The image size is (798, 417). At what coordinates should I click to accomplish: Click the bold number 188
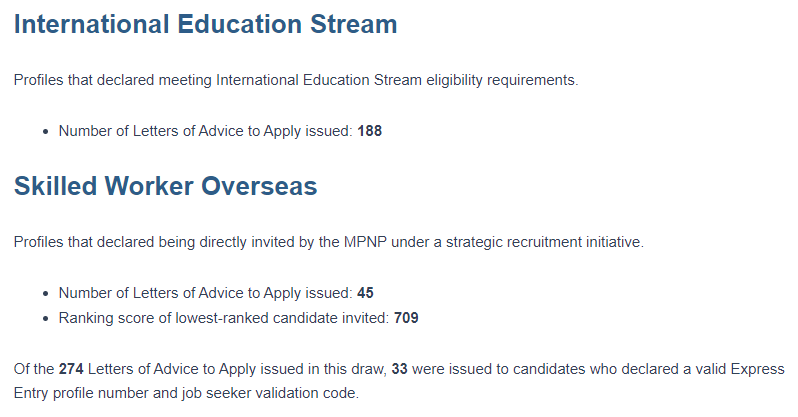pos(370,131)
